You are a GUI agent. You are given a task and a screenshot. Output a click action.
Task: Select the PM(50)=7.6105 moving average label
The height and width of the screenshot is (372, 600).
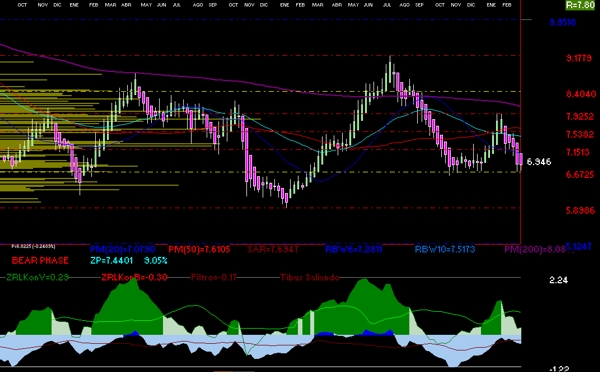click(x=199, y=250)
